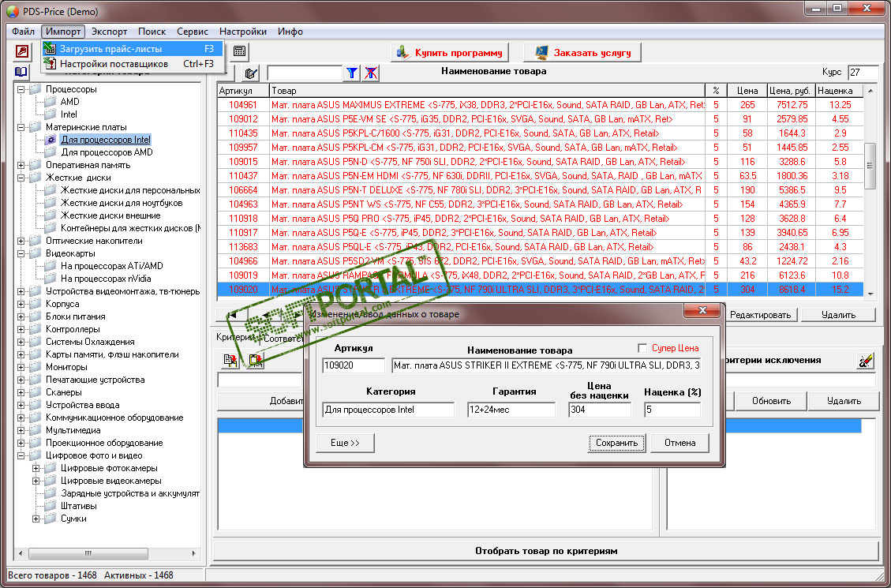This screenshot has width=891, height=588.
Task: Click the first criteria document icon with red arrow
Action: click(x=230, y=361)
